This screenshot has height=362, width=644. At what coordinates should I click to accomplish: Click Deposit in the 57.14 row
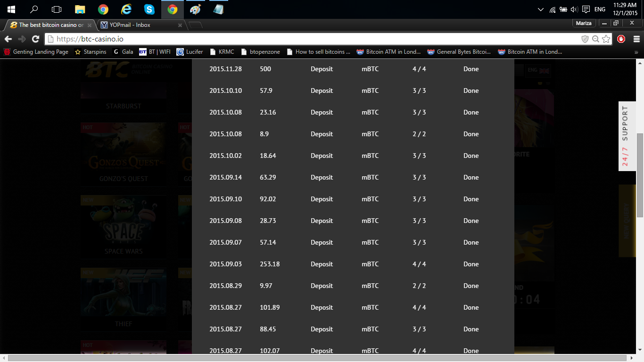tap(322, 242)
